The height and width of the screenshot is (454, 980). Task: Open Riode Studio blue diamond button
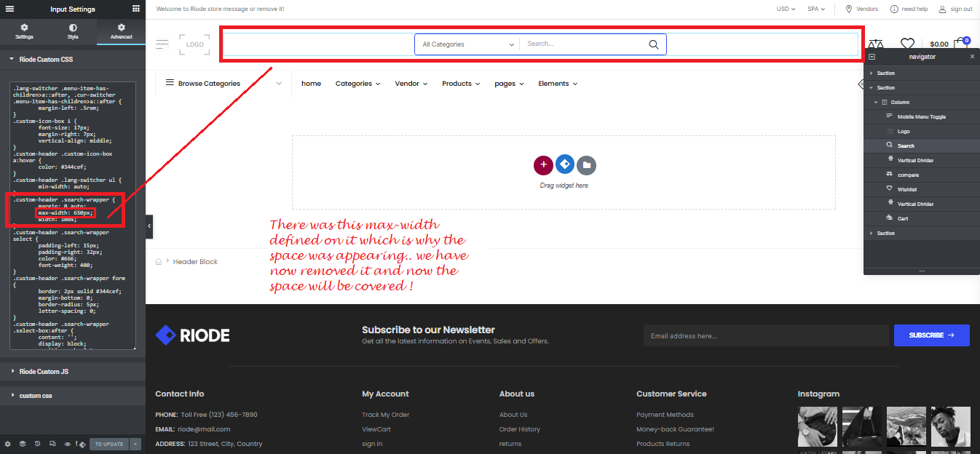564,164
